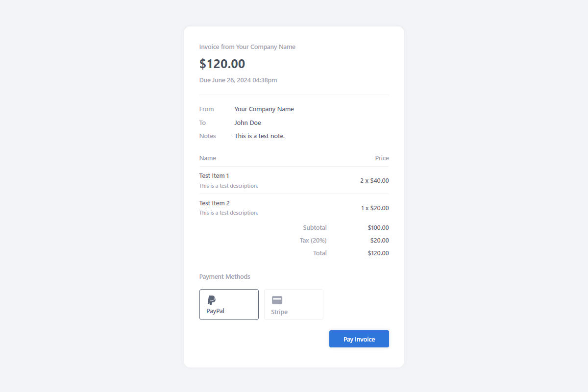Screen dimensions: 588x392
Task: Choose the Stripe payment method label
Action: click(279, 312)
